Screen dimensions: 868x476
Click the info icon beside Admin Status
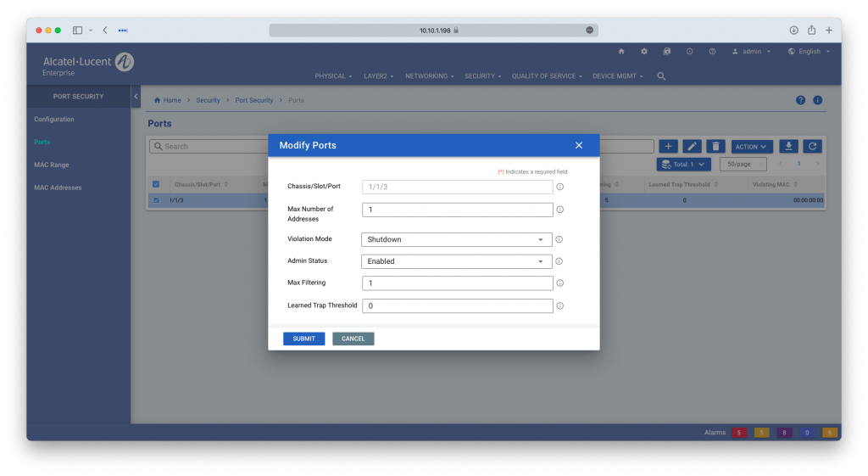559,261
